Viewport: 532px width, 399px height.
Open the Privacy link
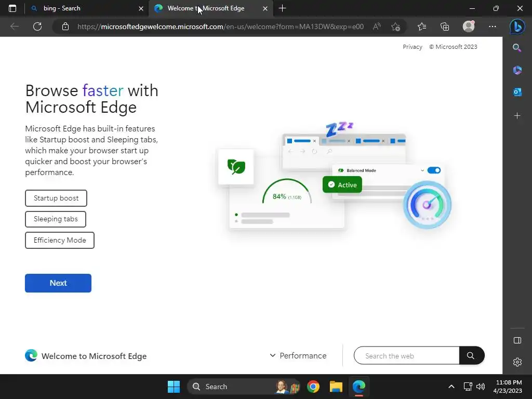[x=412, y=47]
